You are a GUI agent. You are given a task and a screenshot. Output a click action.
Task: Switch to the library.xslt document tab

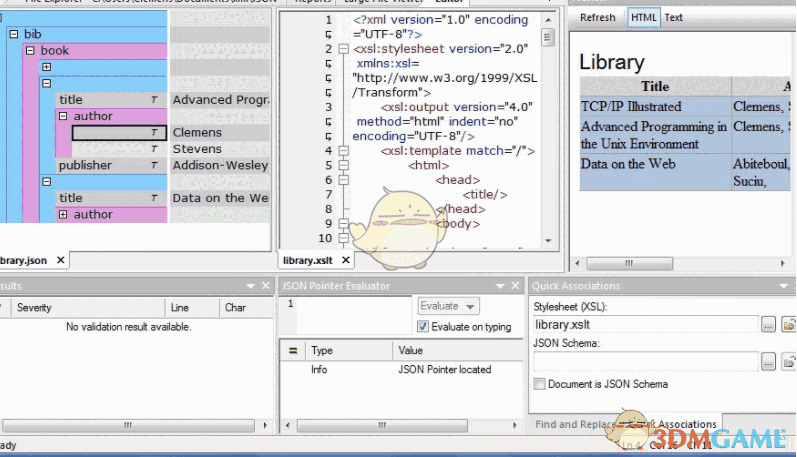(x=308, y=260)
